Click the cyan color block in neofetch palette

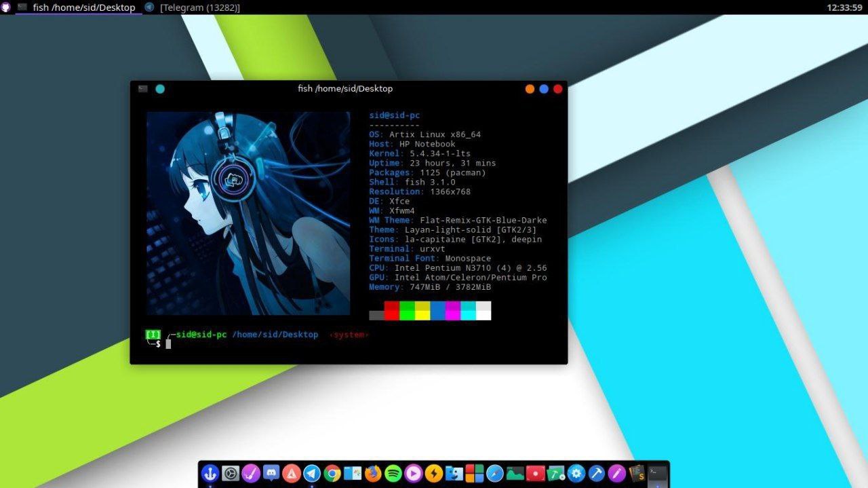[x=468, y=311]
